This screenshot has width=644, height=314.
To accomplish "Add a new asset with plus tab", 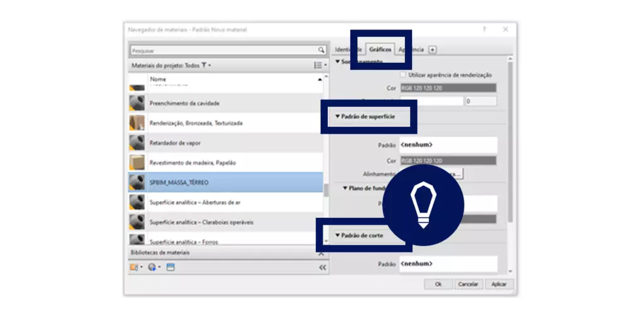I will click(x=432, y=50).
